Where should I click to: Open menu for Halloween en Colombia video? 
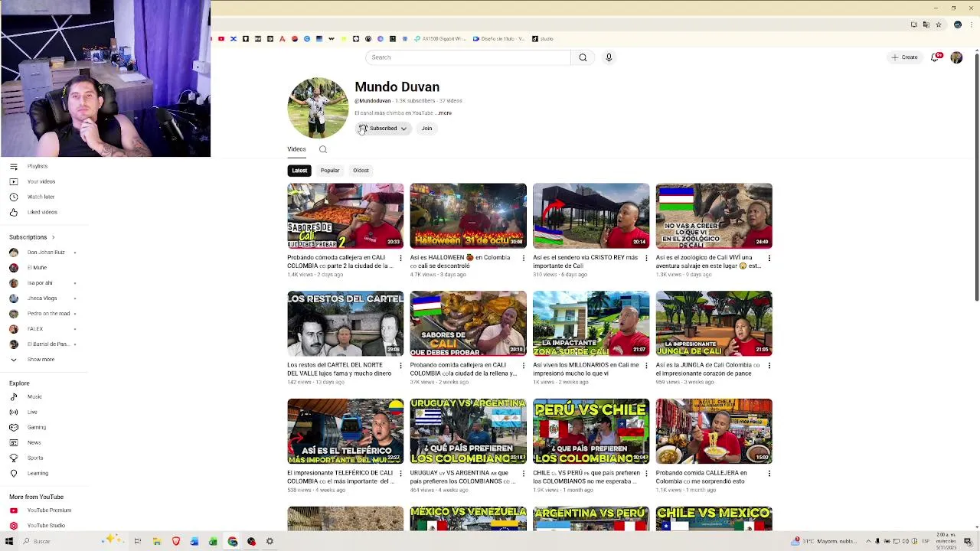(524, 258)
